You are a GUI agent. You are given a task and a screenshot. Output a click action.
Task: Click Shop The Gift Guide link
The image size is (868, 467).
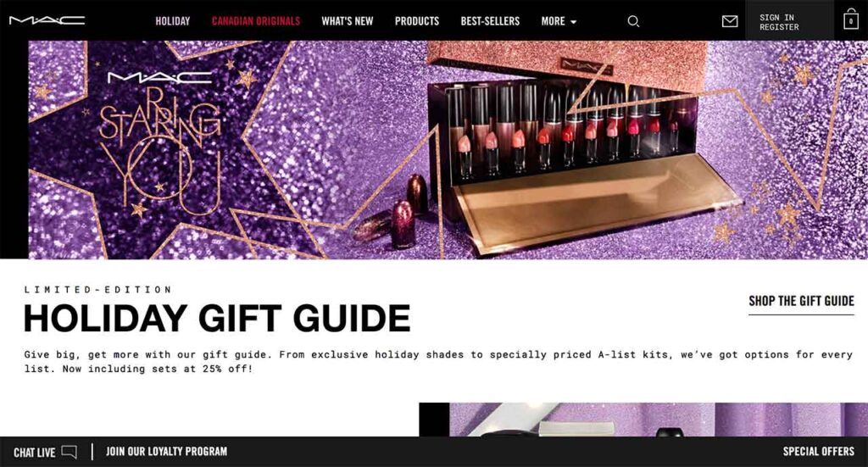click(x=801, y=302)
